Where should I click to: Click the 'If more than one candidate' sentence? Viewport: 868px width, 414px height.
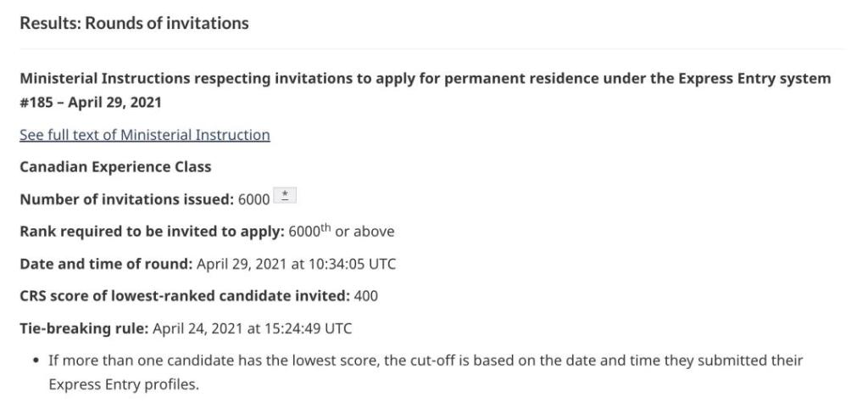tap(425, 360)
